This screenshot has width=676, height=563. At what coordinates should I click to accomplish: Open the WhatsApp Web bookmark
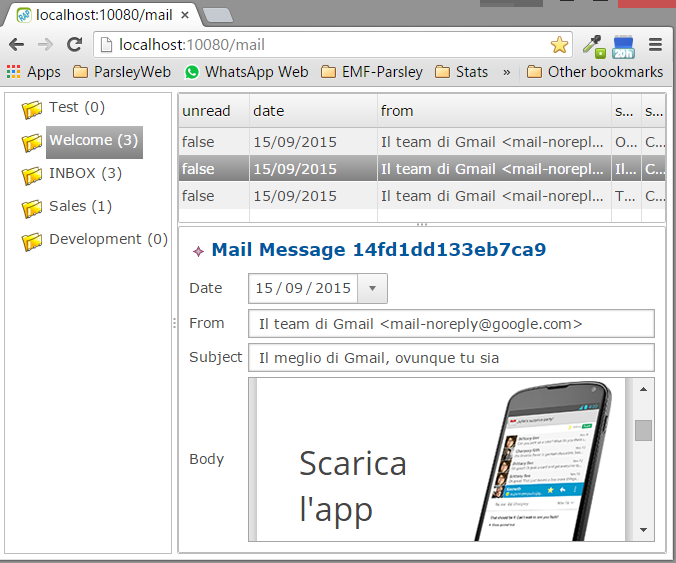click(246, 72)
